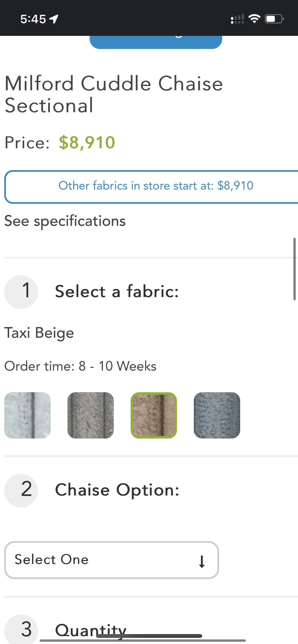
Task: Click the step 1 number circle
Action: 21,292
